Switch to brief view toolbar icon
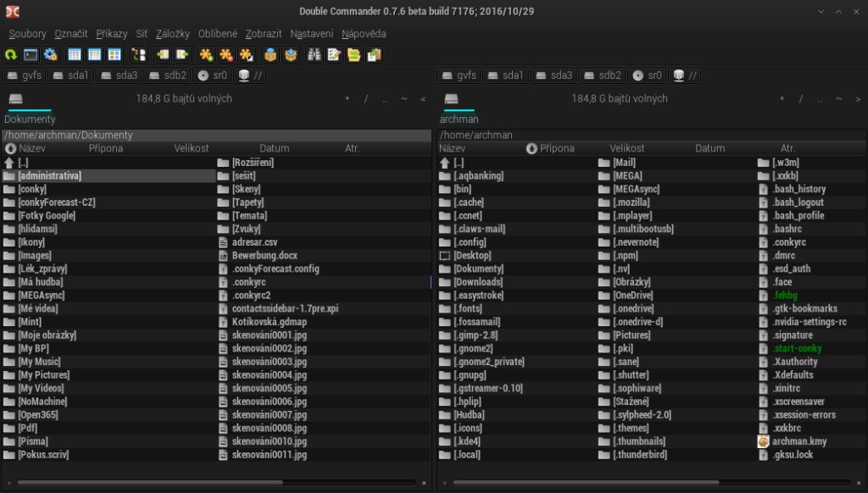Image resolution: width=868 pixels, height=493 pixels. pyautogui.click(x=75, y=54)
